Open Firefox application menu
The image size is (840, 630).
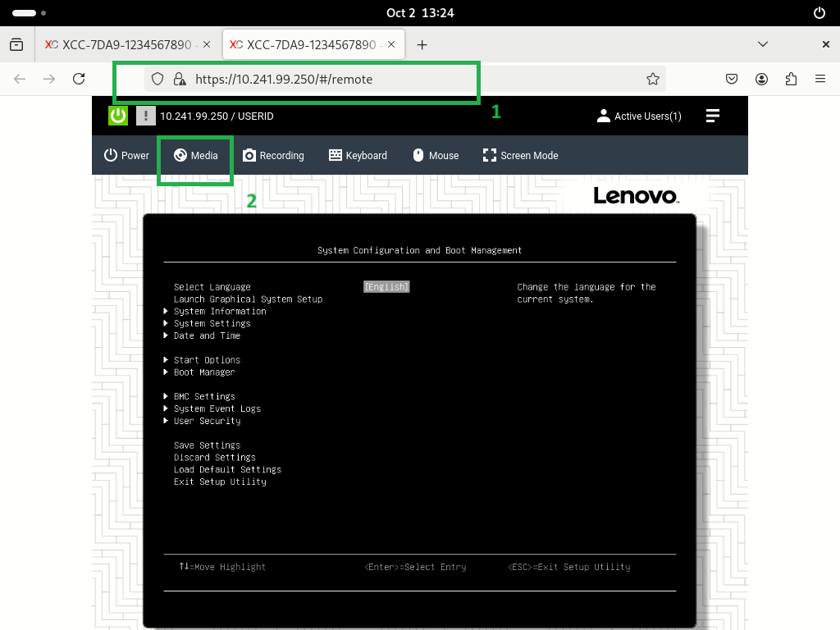click(x=819, y=79)
